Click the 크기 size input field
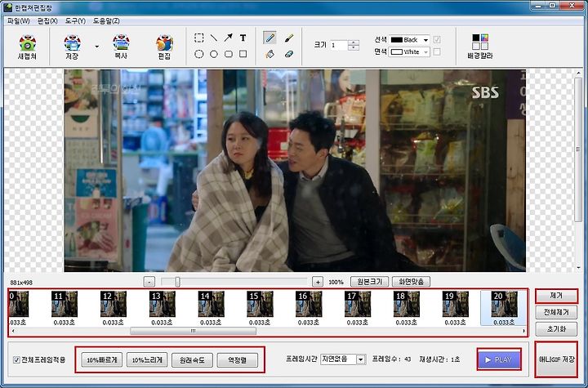 (339, 46)
